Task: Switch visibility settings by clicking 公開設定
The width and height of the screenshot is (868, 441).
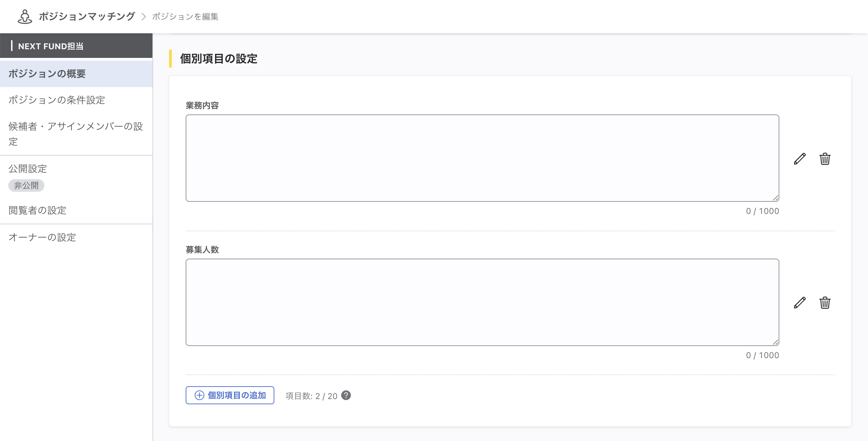Action: (27, 169)
